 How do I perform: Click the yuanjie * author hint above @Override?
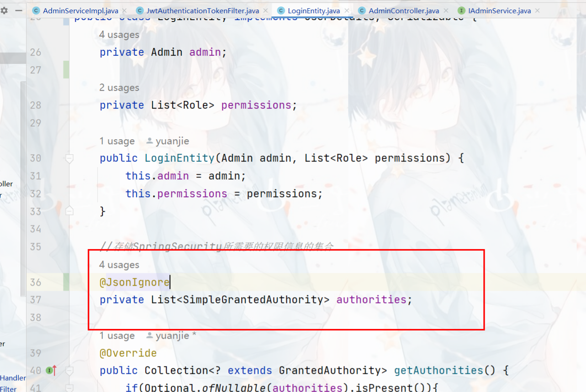(171, 336)
